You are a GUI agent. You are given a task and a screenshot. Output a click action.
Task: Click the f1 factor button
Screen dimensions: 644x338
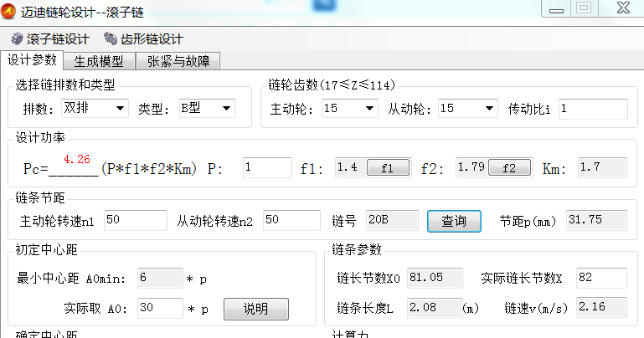coord(388,168)
